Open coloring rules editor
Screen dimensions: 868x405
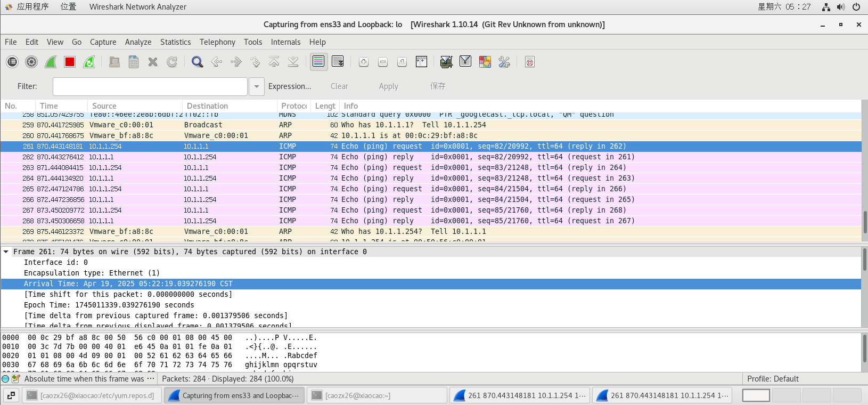coord(485,62)
